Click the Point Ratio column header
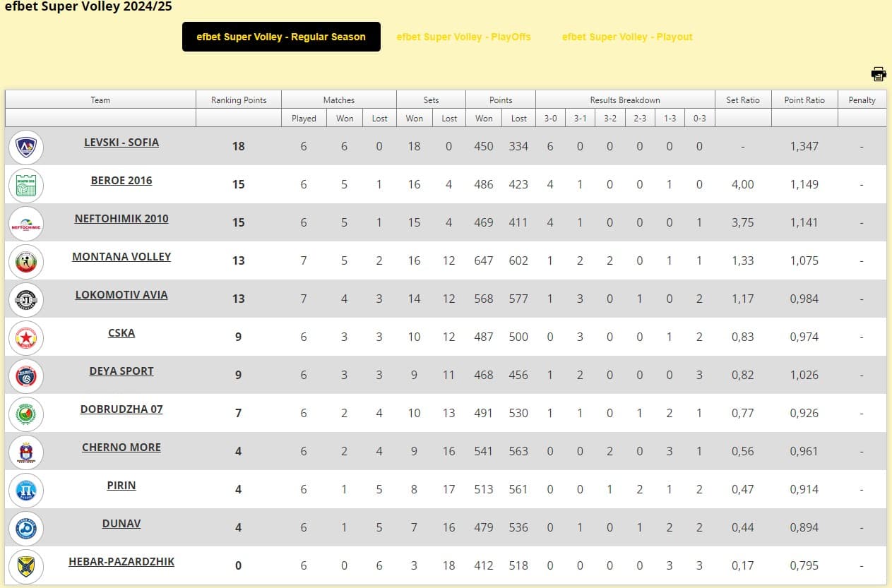Image resolution: width=892 pixels, height=588 pixels. 804,100
